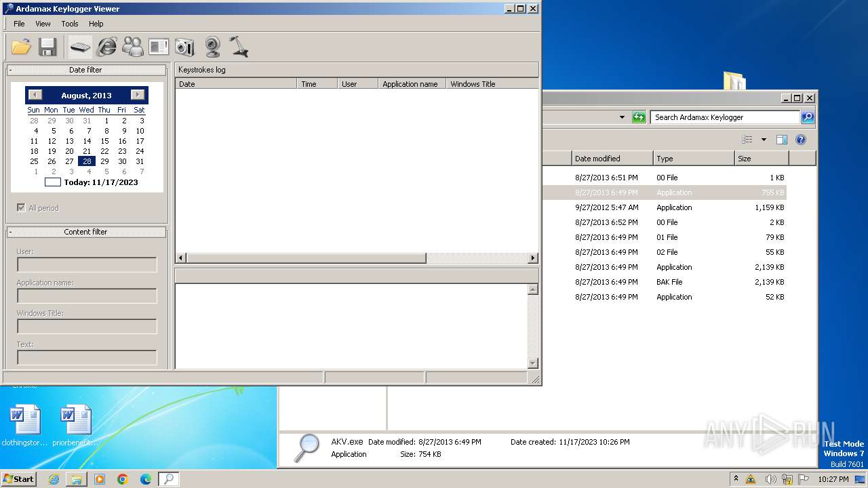The image size is (868, 488).
Task: Click the August, 2013 calendar title
Action: tap(86, 96)
